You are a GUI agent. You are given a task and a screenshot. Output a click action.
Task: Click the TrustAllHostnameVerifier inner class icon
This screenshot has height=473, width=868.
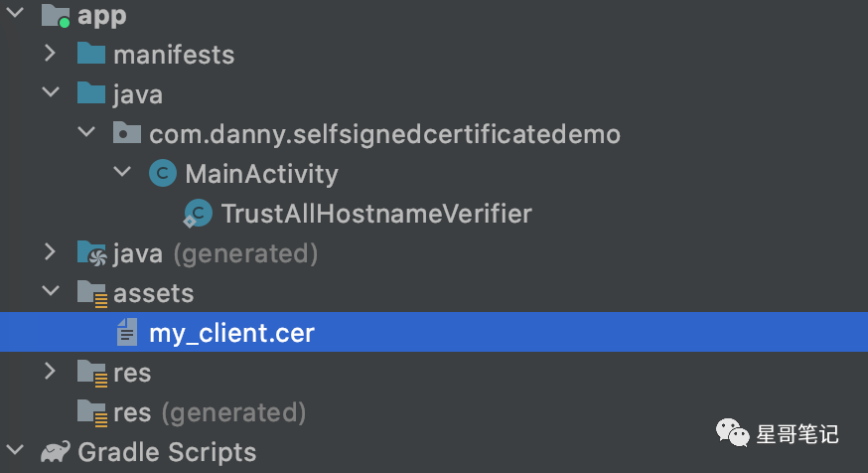pyautogui.click(x=198, y=214)
